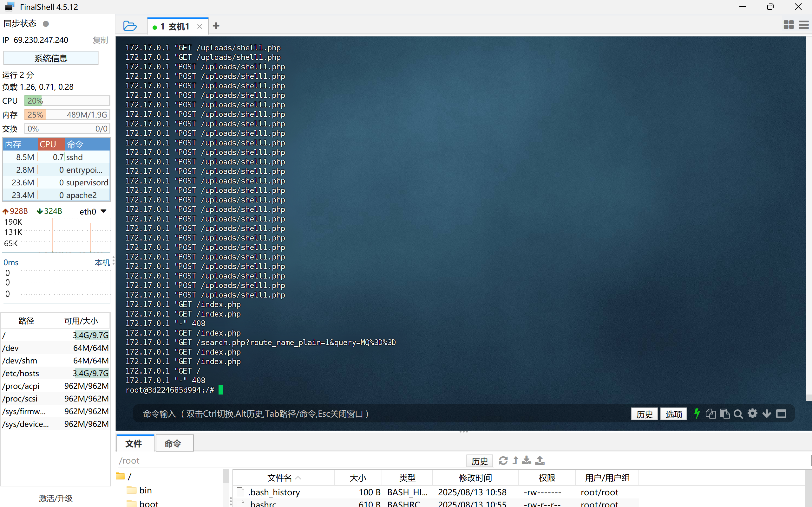Open the hamburger main menu
812x507 pixels.
point(804,25)
